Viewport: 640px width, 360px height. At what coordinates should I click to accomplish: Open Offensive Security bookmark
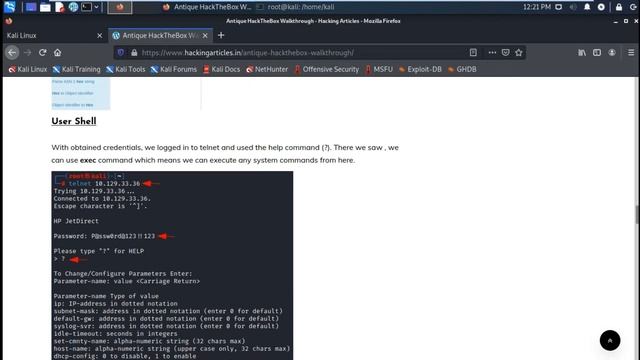point(327,69)
